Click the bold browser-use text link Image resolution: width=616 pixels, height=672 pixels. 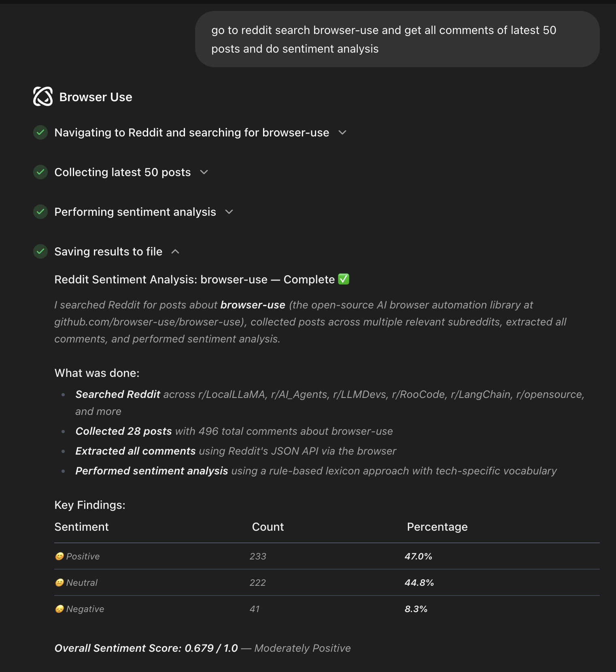pyautogui.click(x=252, y=305)
